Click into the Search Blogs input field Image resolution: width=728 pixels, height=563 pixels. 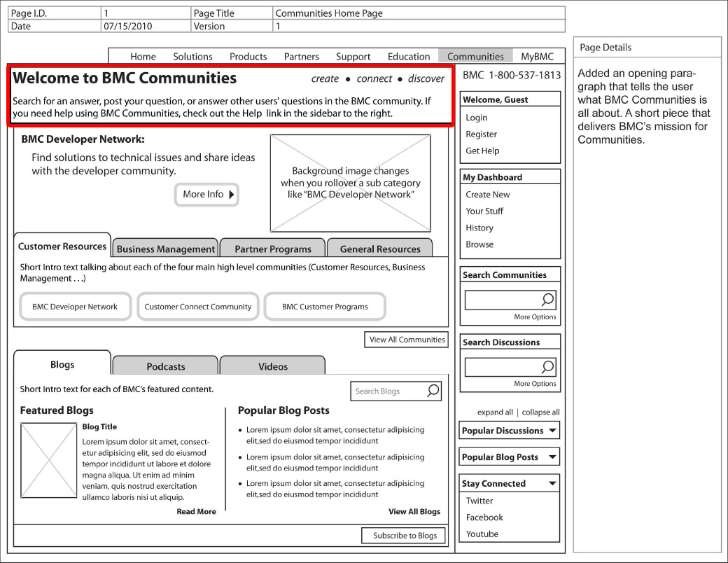pos(385,391)
